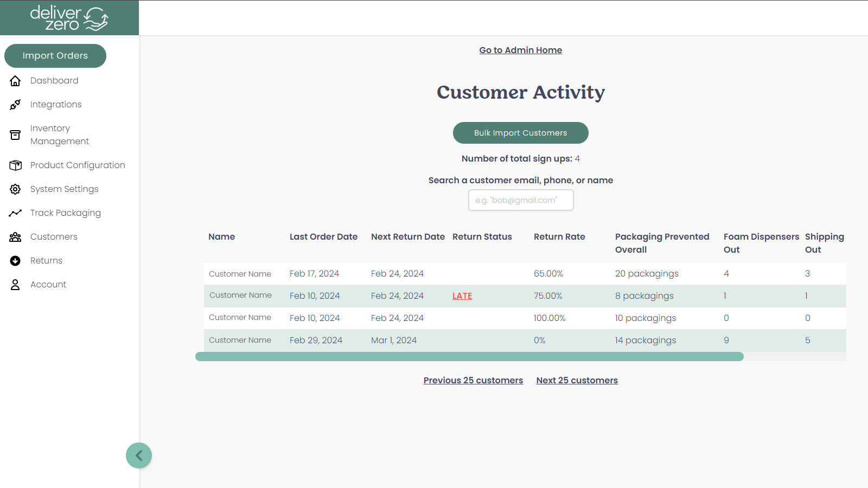Select Import Orders in the sidebar
This screenshot has width=868, height=488.
tap(55, 55)
